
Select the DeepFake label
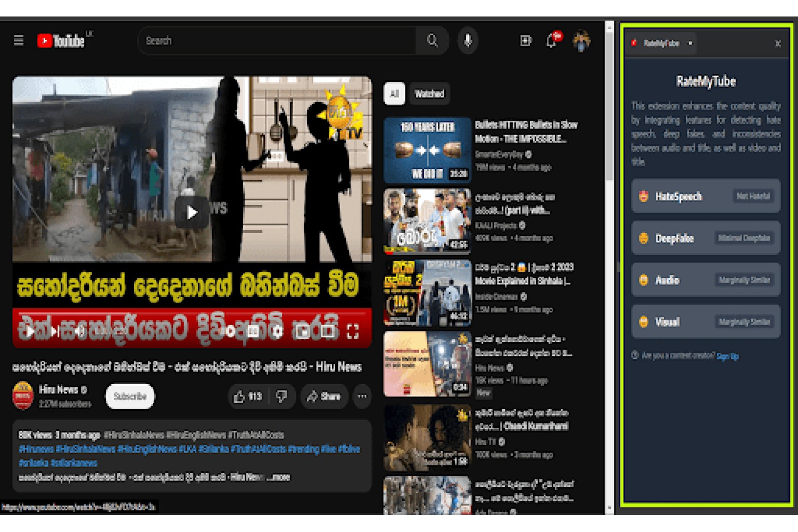point(674,238)
